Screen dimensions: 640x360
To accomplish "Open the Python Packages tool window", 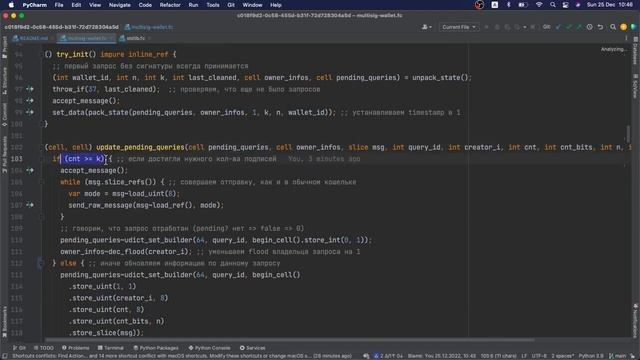I will [156, 348].
